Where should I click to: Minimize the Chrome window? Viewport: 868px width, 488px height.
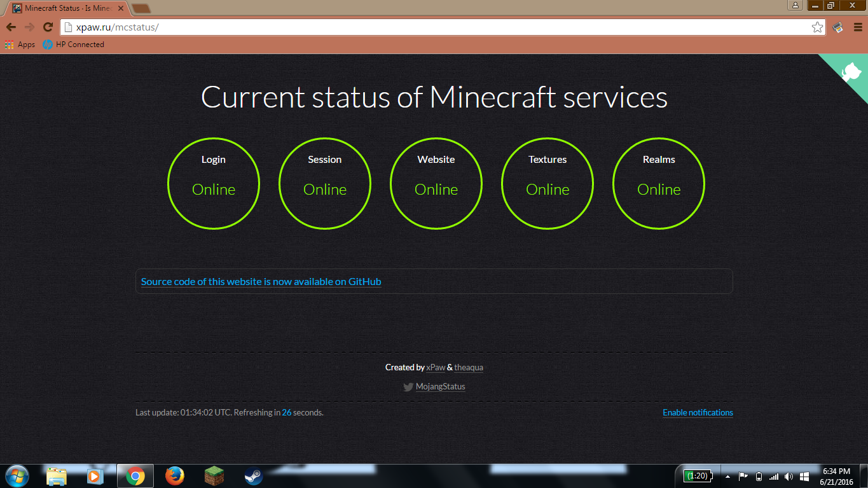pos(816,5)
